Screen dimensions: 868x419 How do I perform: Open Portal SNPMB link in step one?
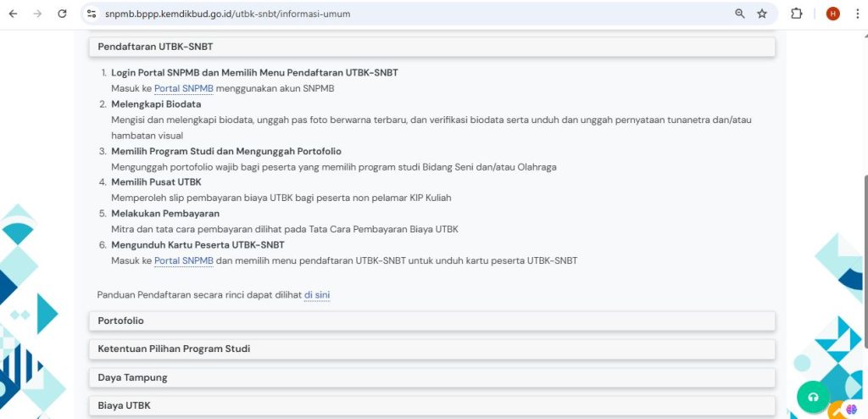click(x=183, y=88)
